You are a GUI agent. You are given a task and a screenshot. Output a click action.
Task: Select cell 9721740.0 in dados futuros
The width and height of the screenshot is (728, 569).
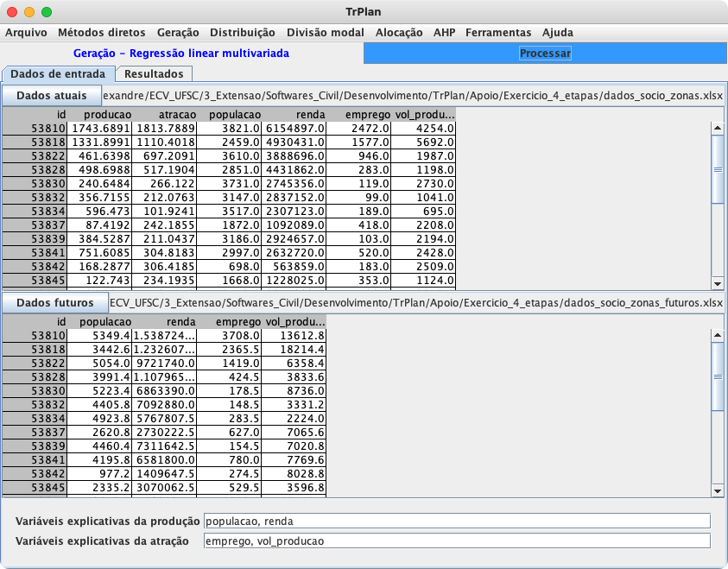164,363
